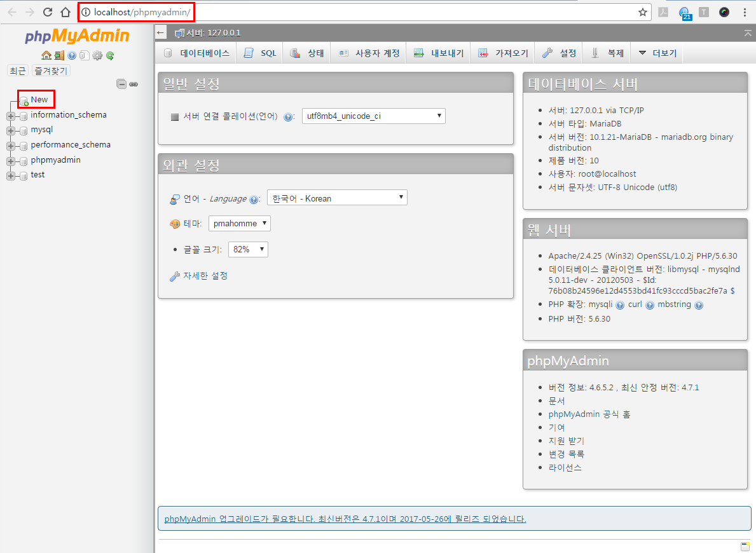Open the theme dropdown showing pmahomme
This screenshot has width=756, height=553.
tap(239, 224)
